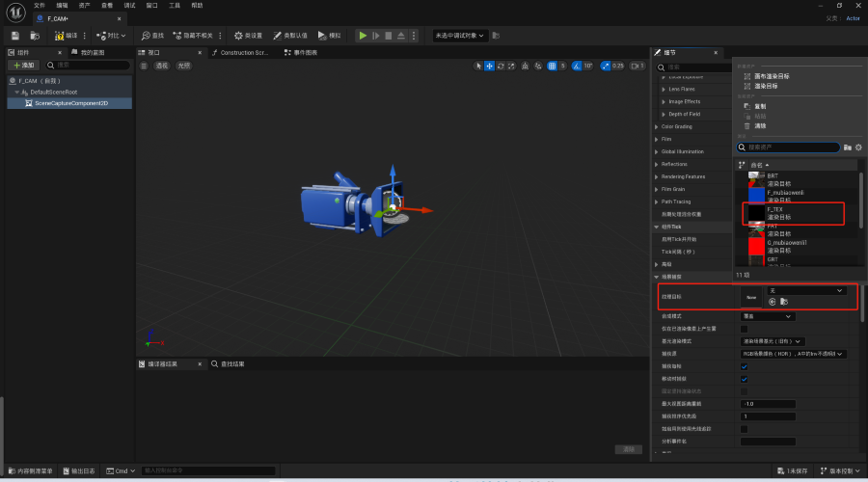Open the 透视 perspective view menu
The image size is (868, 482).
162,66
